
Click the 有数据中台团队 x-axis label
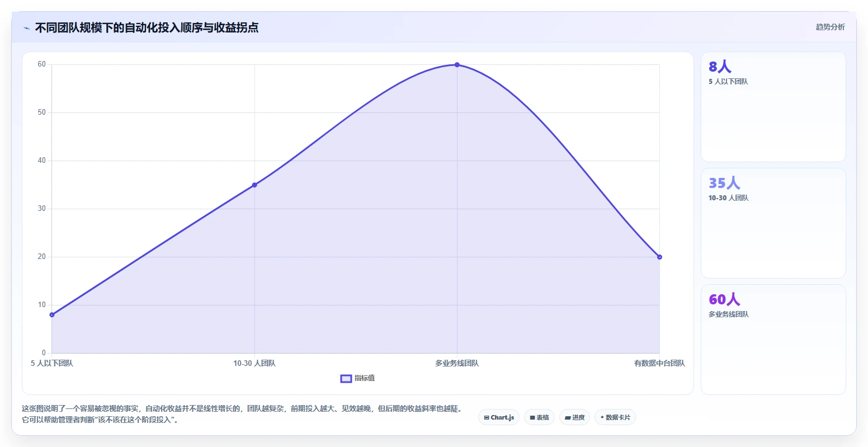tap(659, 363)
